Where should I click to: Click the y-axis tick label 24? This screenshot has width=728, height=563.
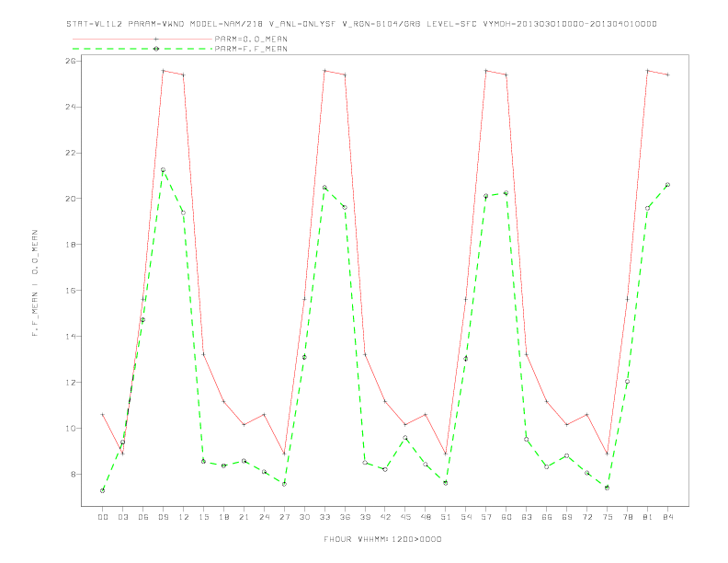(x=71, y=107)
